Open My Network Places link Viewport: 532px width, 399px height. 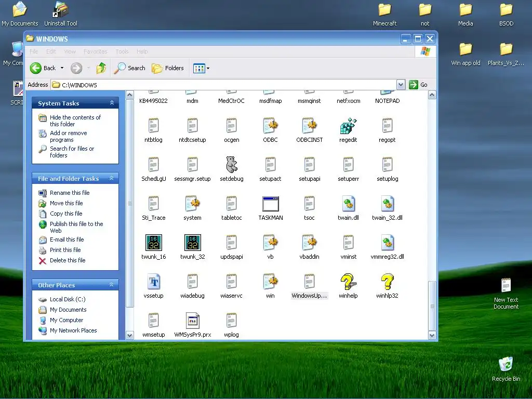(x=73, y=330)
